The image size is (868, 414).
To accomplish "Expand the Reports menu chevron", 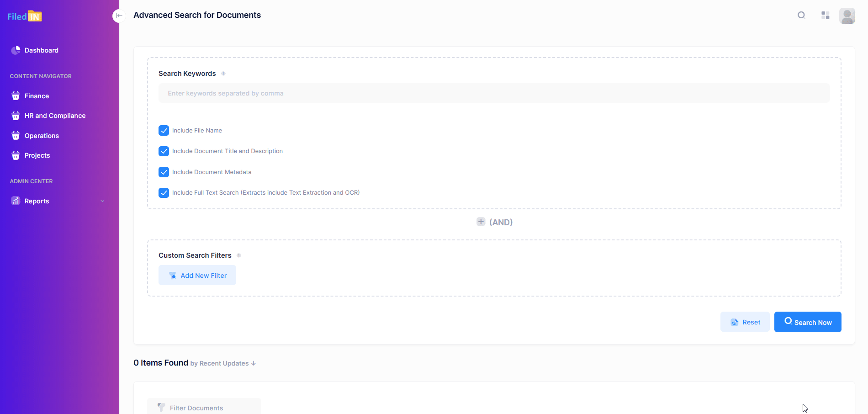I will pos(102,201).
